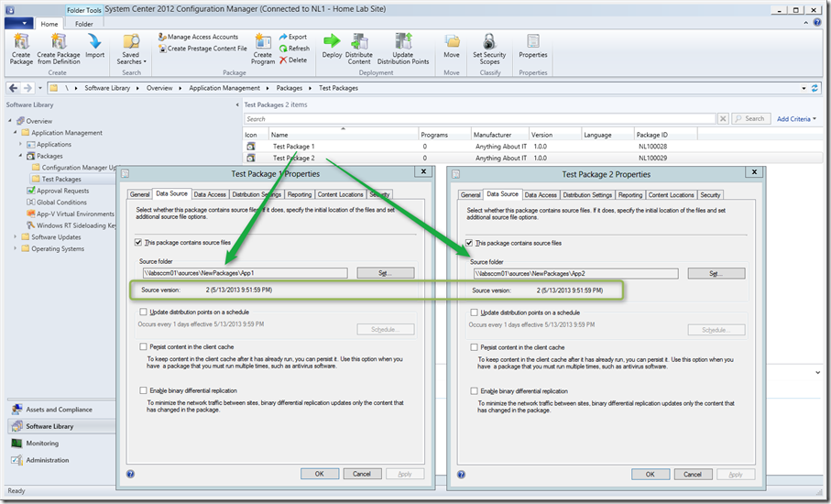Toggle 'contains source files' in Test Package 1
Screen dimensions: 831x504
pos(138,242)
